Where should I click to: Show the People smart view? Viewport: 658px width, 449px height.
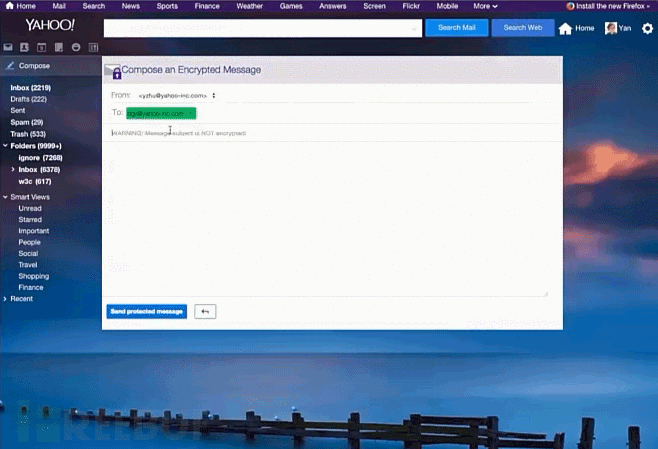click(x=29, y=242)
